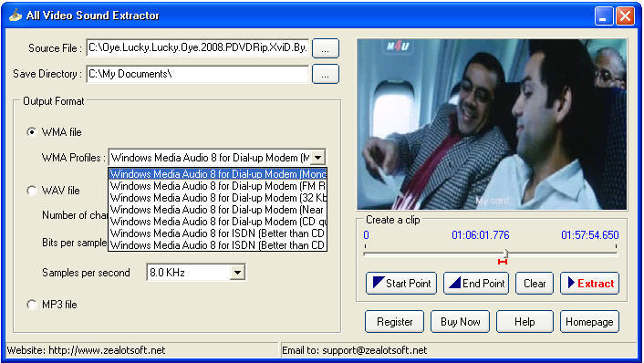Set the clip End Point
The width and height of the screenshot is (644, 363).
[476, 284]
